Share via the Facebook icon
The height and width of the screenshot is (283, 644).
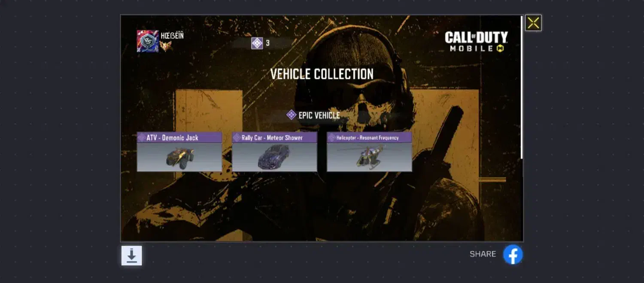pos(513,254)
